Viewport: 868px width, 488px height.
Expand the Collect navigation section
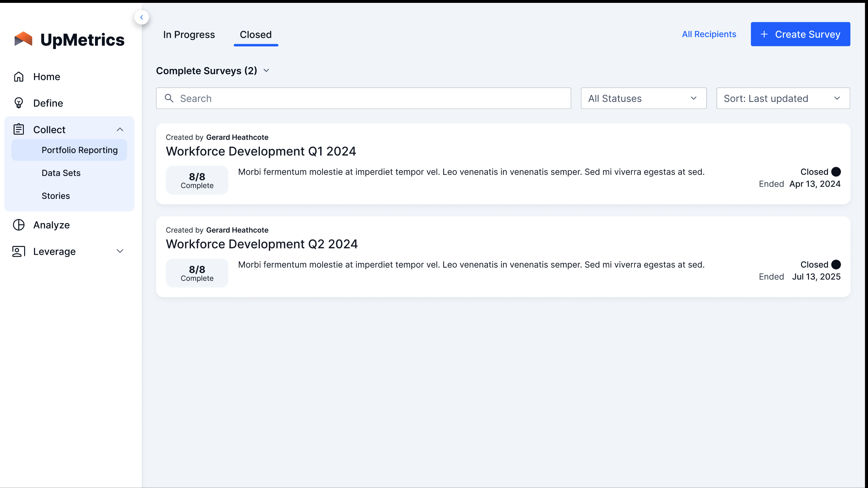pos(120,129)
